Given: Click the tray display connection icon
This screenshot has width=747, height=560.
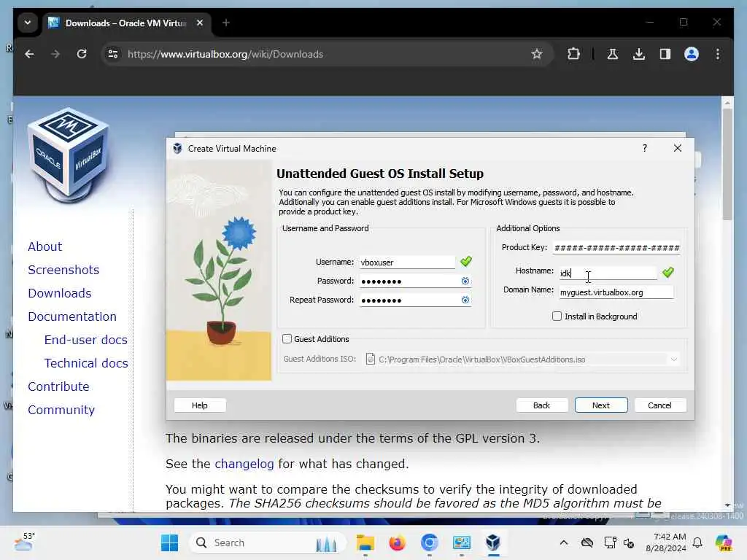Looking at the screenshot, I should coord(610,542).
